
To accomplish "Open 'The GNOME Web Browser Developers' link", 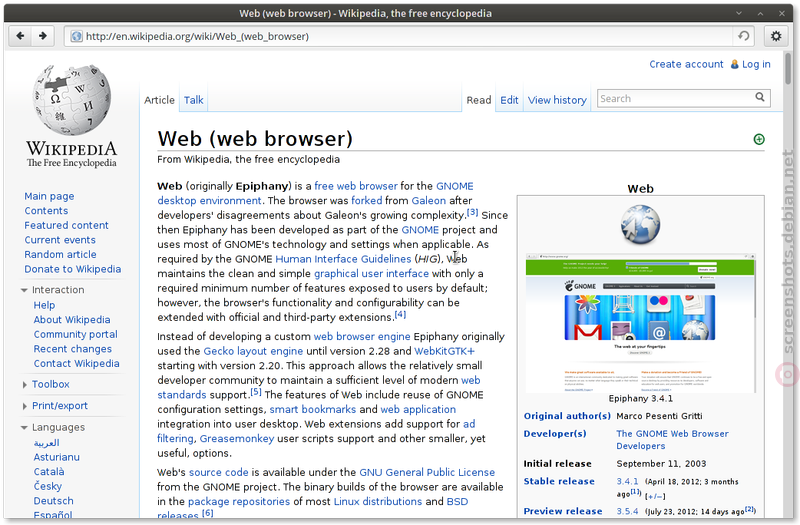I will (x=672, y=439).
